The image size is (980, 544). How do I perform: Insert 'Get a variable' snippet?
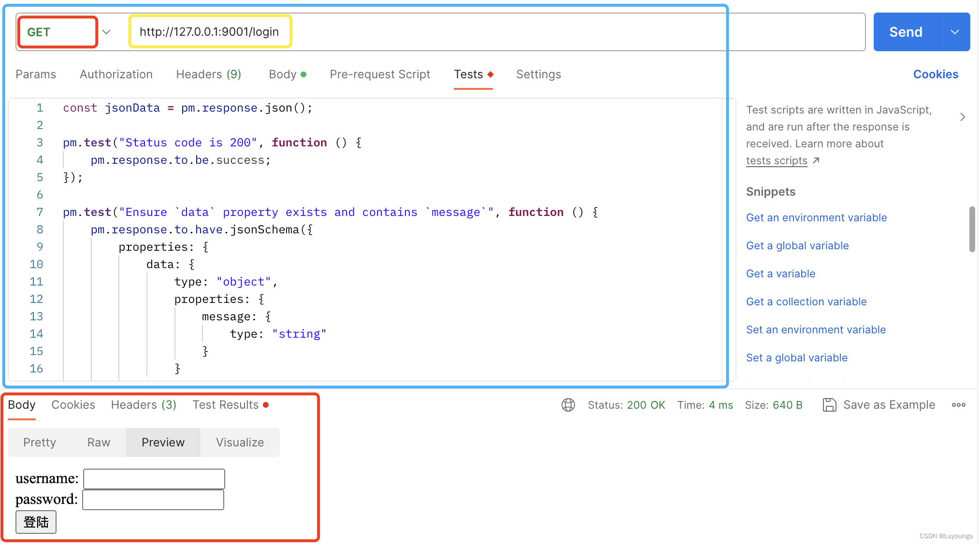780,273
